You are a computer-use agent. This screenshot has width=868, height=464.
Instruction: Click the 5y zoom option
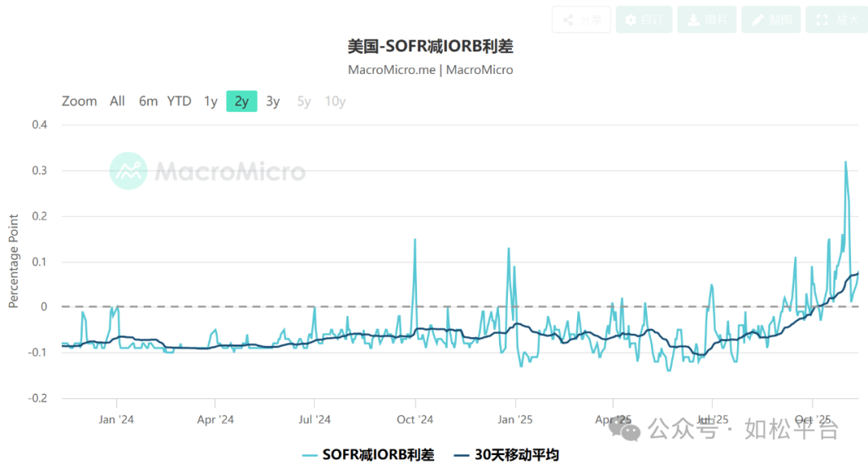click(x=304, y=101)
